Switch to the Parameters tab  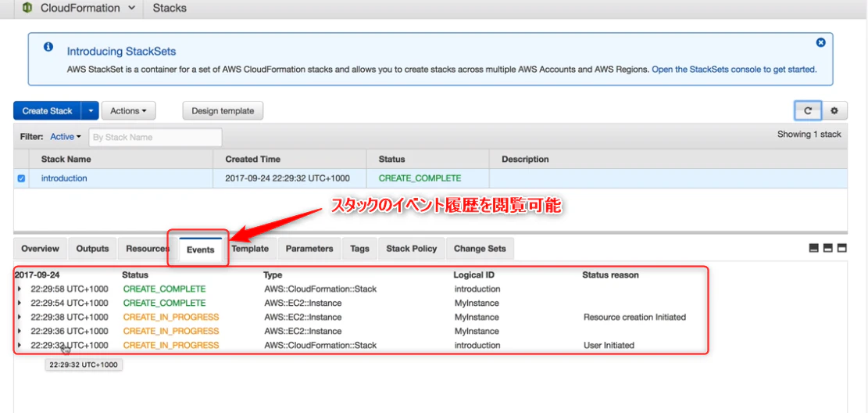click(x=309, y=249)
